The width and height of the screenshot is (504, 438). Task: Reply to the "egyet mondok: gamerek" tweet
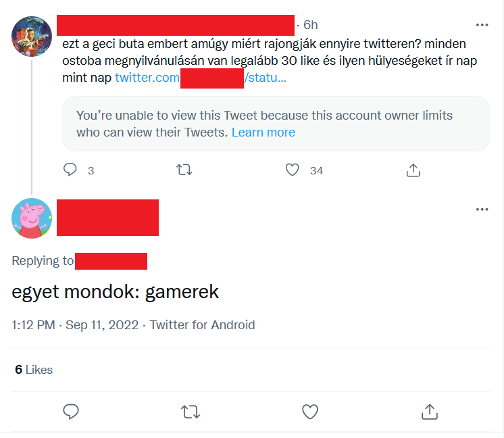[x=72, y=411]
